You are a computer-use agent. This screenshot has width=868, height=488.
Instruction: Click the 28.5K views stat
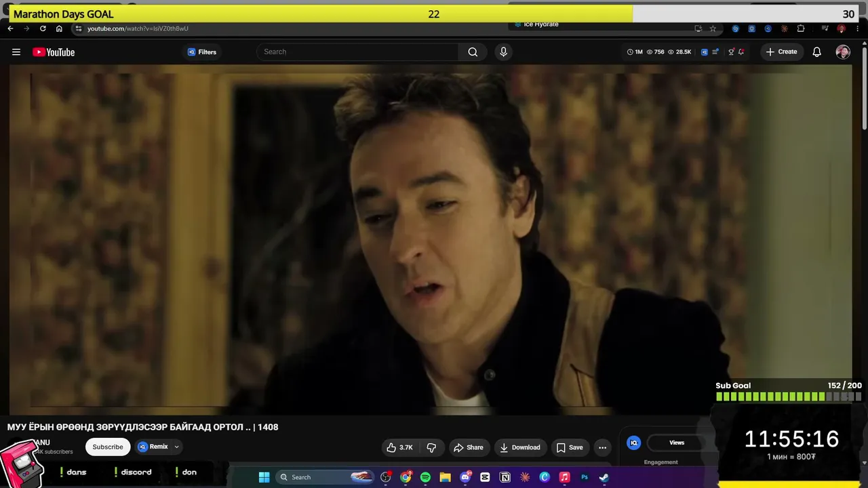[x=679, y=52]
